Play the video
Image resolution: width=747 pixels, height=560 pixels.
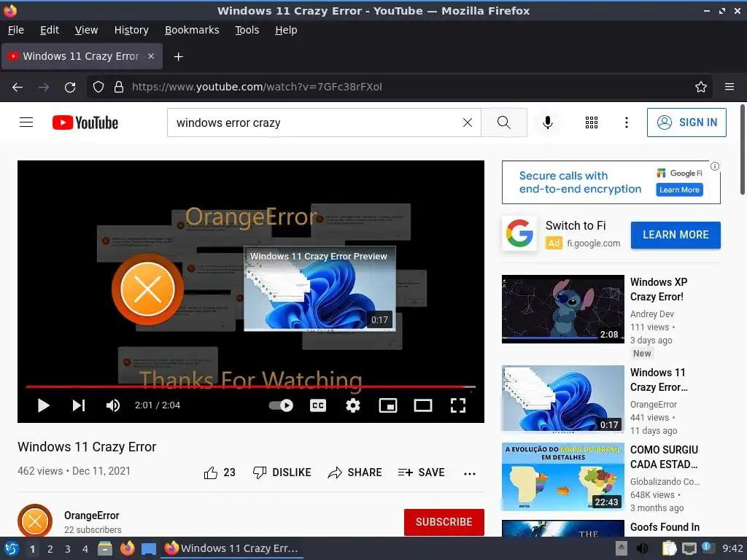[43, 405]
